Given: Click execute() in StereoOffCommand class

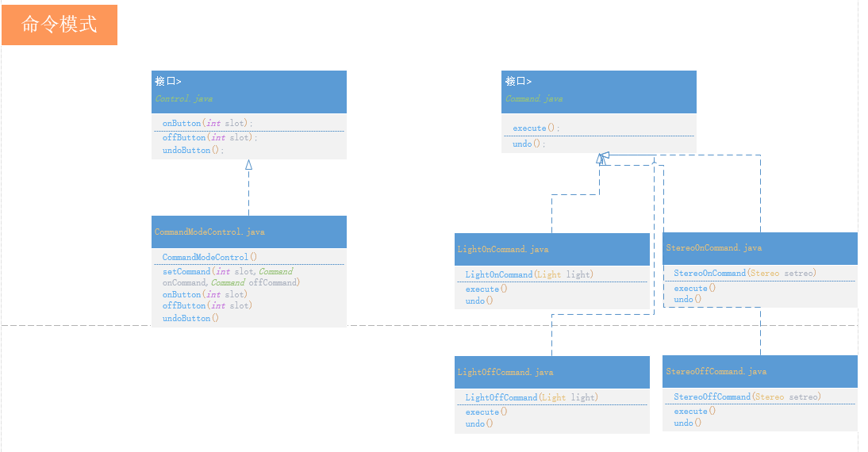Looking at the screenshot, I should (695, 412).
